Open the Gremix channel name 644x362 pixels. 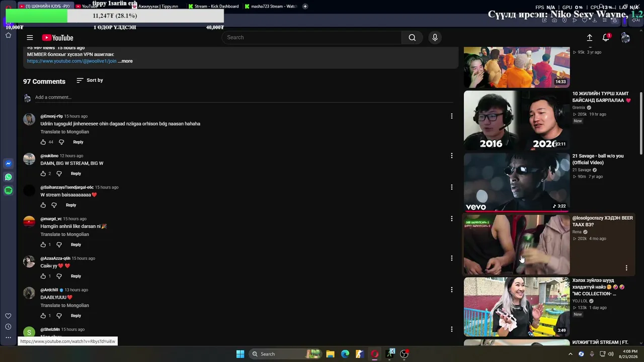click(579, 108)
